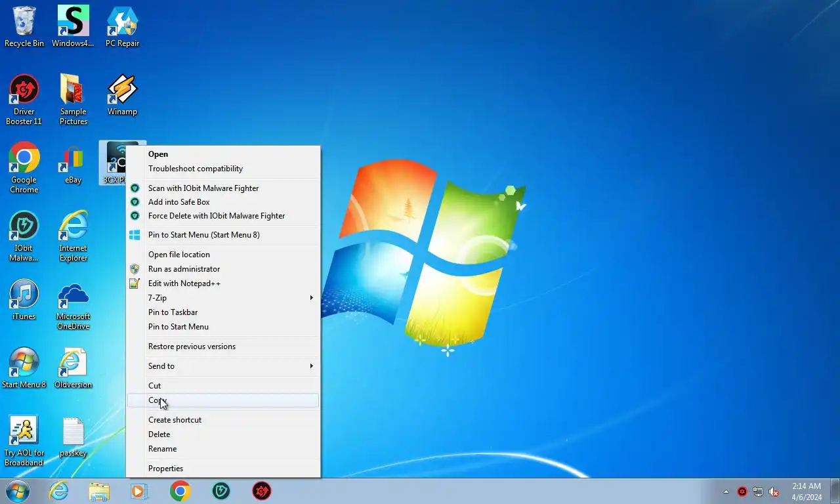Select the Internet Explorer desktop icon
840x504 pixels.
[x=73, y=236]
